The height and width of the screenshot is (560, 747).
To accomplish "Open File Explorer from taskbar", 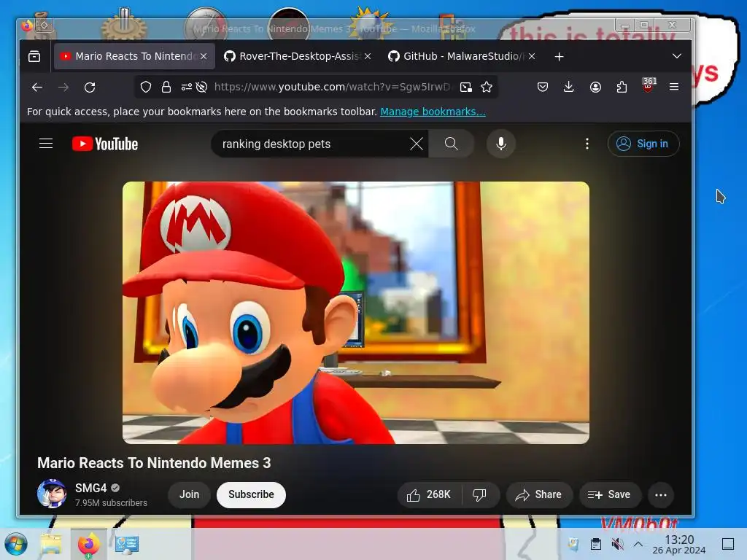I will [x=51, y=544].
